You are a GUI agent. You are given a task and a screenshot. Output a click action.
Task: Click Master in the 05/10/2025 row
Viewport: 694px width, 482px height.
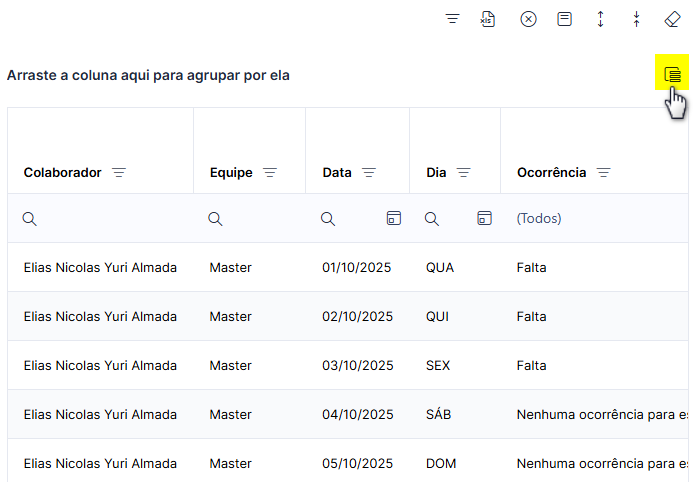click(231, 463)
